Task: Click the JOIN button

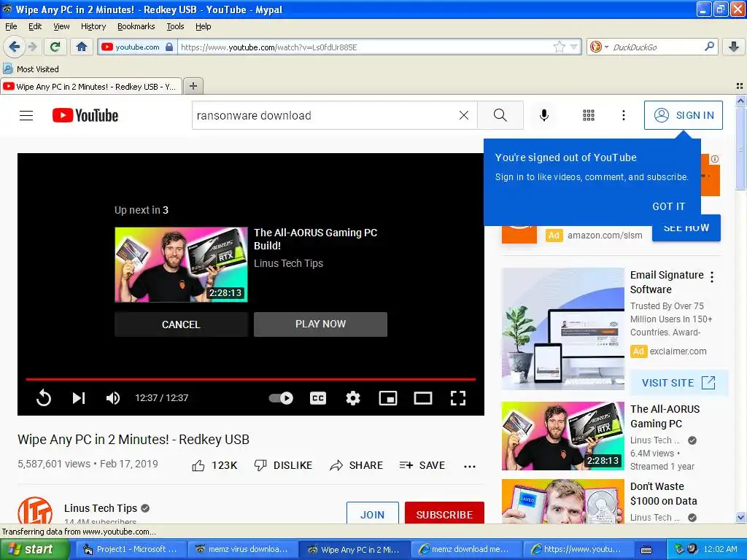Action: [x=373, y=513]
